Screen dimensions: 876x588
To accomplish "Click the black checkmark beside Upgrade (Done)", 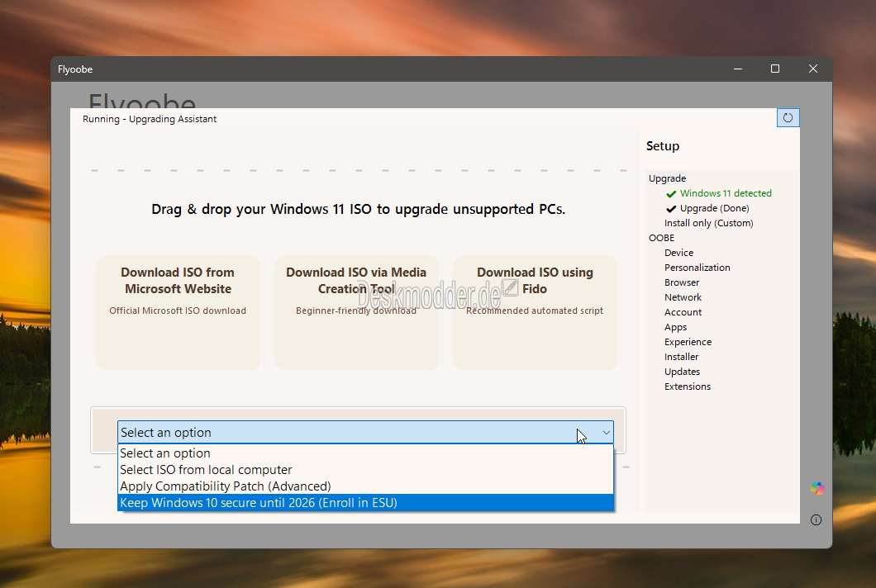I will [x=671, y=209].
